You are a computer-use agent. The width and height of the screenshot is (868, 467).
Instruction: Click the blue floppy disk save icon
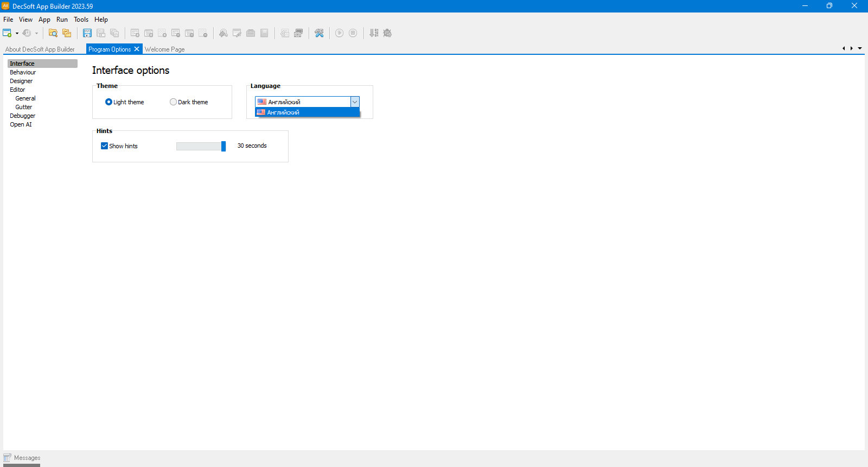(x=87, y=33)
